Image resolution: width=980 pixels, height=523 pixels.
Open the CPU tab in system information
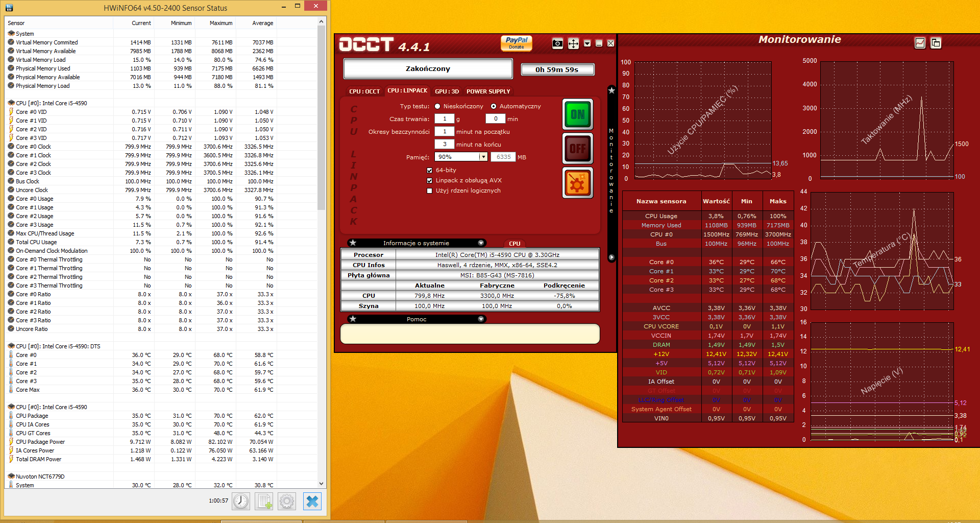tap(514, 244)
